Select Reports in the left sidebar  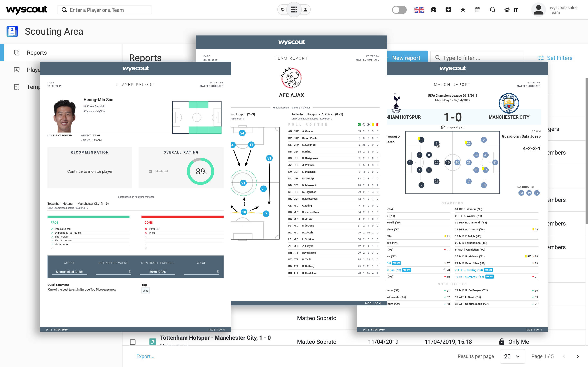37,52
